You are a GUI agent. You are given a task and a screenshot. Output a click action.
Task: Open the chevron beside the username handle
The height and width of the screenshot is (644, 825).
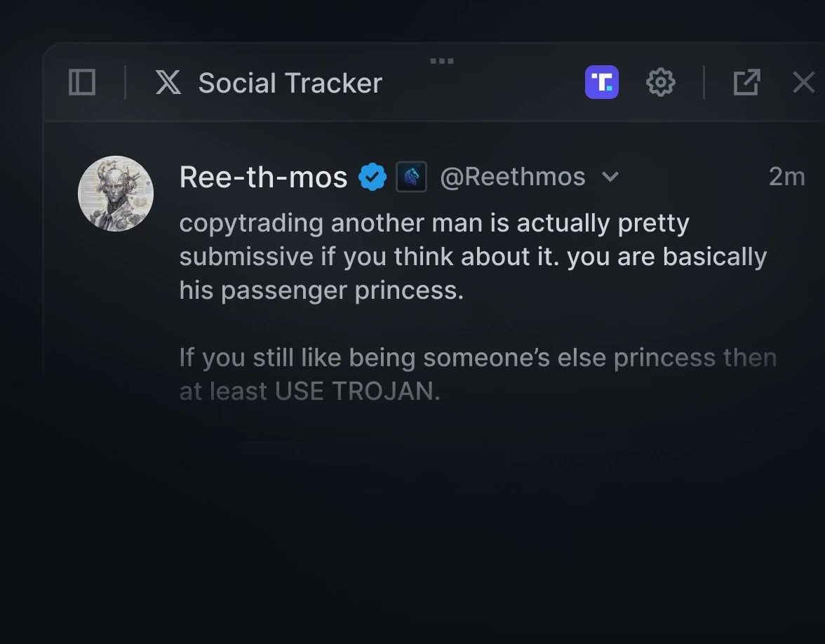[610, 177]
